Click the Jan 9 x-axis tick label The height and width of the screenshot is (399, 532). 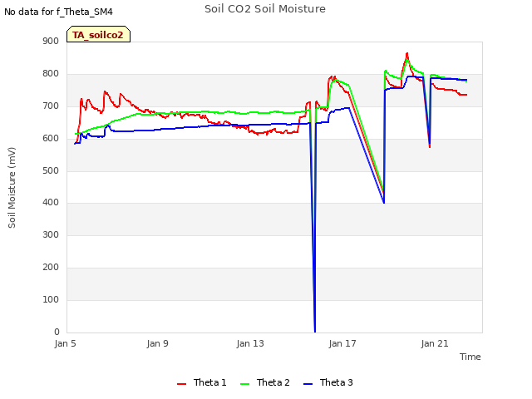coord(158,343)
